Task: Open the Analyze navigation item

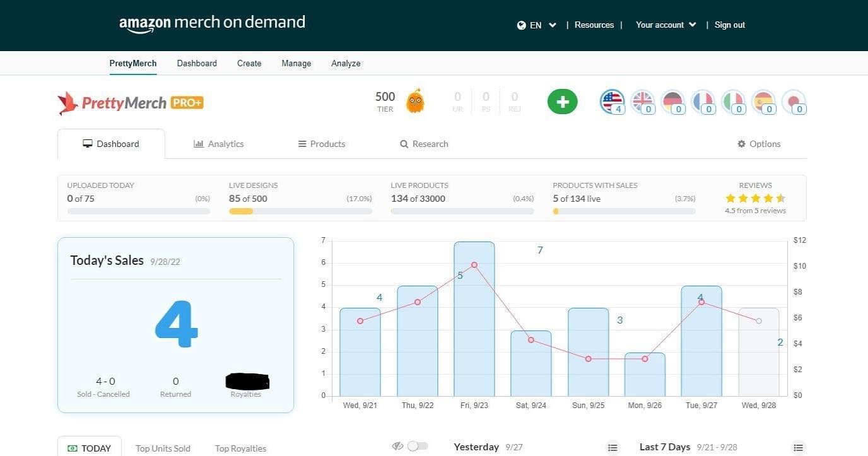Action: click(x=346, y=63)
